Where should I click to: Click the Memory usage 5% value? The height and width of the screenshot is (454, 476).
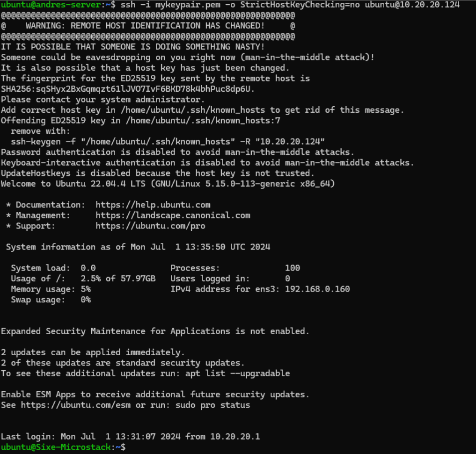86,289
